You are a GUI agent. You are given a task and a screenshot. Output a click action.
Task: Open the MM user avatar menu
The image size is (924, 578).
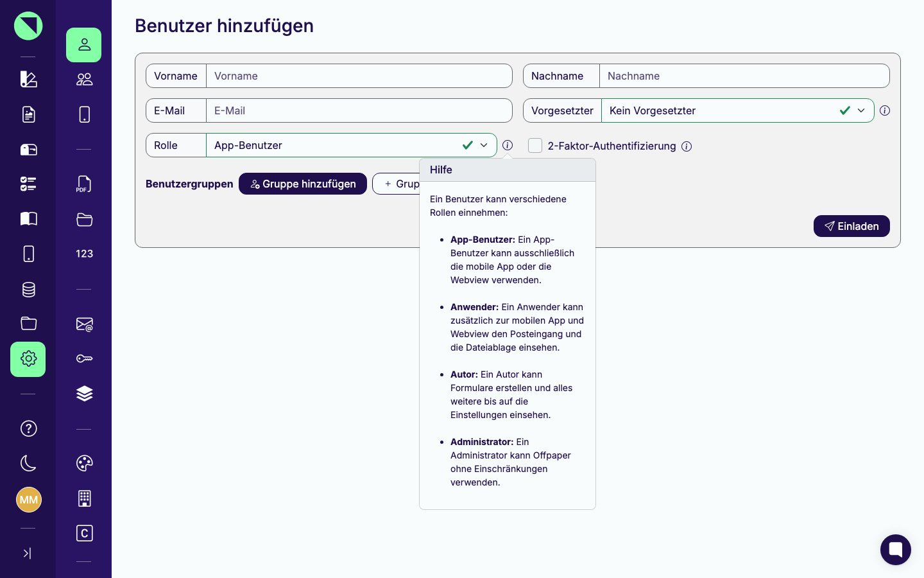pyautogui.click(x=28, y=500)
